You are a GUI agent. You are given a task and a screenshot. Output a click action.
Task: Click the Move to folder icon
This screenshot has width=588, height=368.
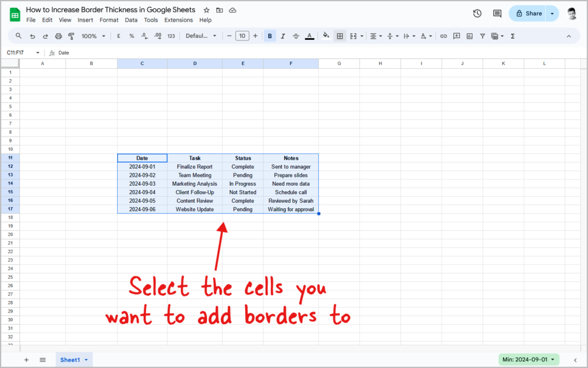pos(220,10)
